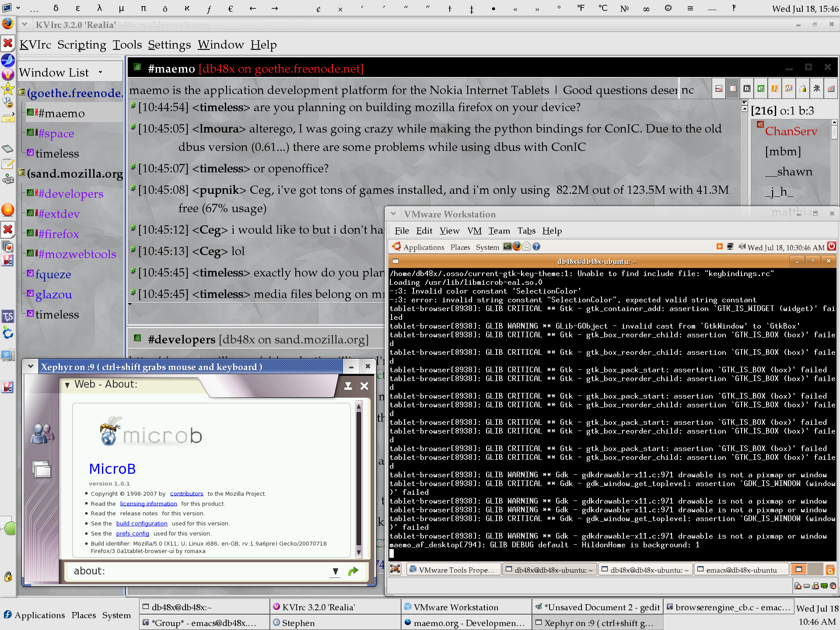Click the TS dock icon

pos(8,316)
